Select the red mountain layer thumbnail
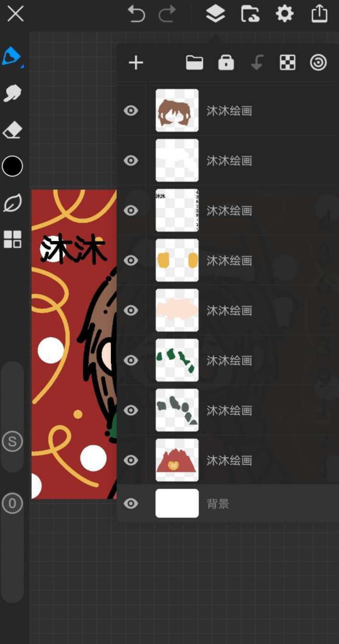Viewport: 339px width, 644px height. coord(177,460)
